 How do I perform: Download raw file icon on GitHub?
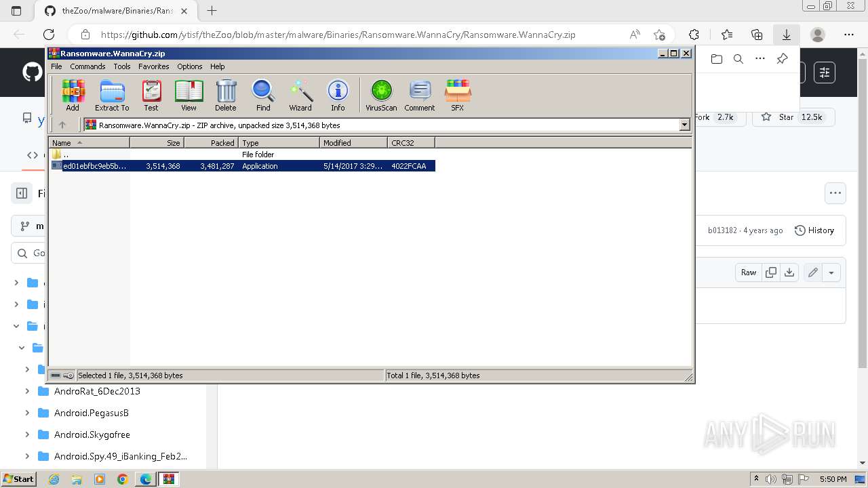click(x=789, y=272)
